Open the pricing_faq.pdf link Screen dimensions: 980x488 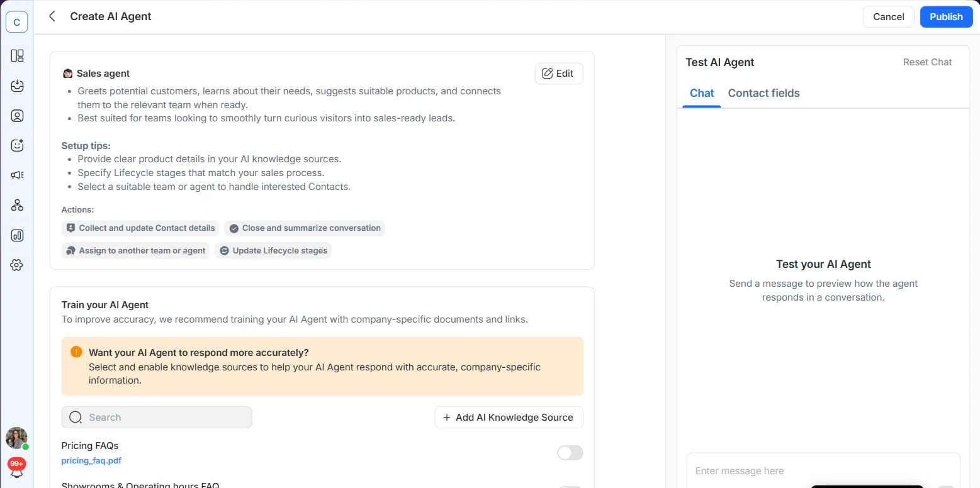(91, 460)
